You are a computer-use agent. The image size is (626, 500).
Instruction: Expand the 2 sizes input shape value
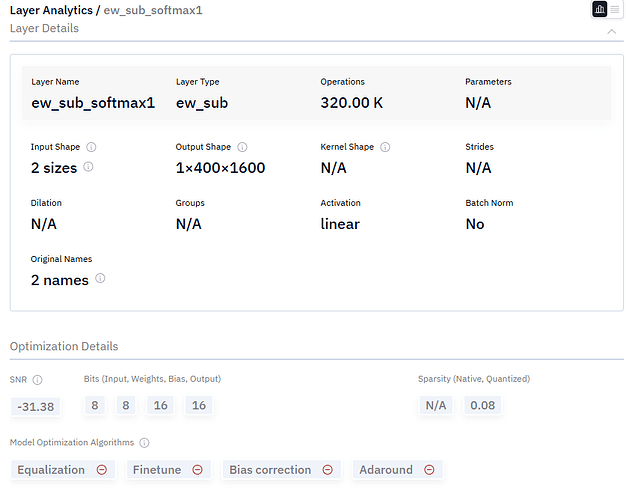click(x=54, y=168)
